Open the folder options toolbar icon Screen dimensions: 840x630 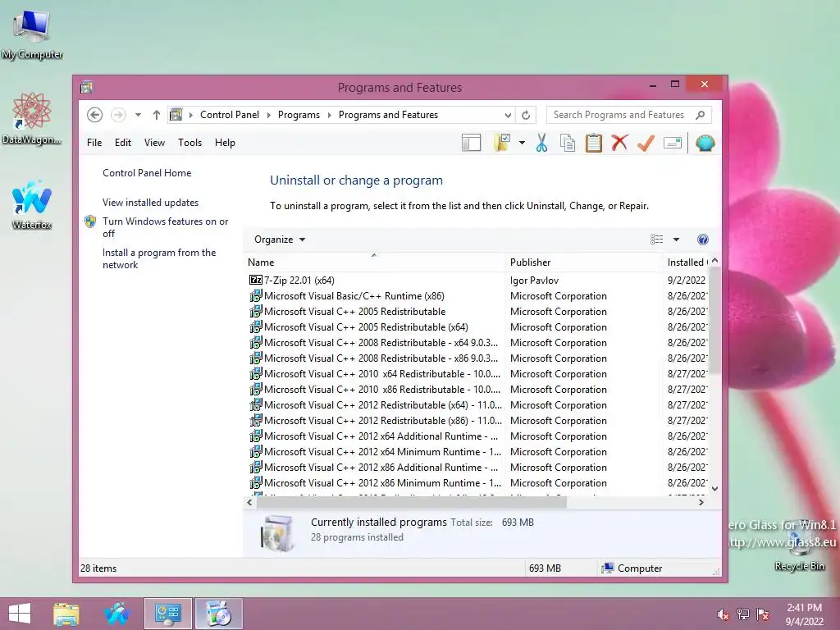point(502,143)
